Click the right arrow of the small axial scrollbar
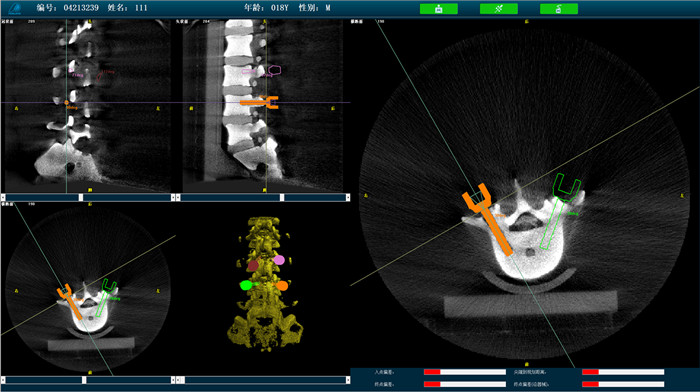Viewport: 700px width, 392px height. click(173, 380)
